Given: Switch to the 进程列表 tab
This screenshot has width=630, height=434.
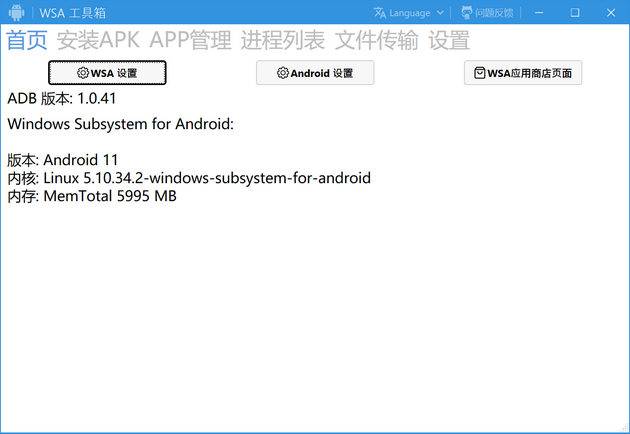Looking at the screenshot, I should 283,40.
